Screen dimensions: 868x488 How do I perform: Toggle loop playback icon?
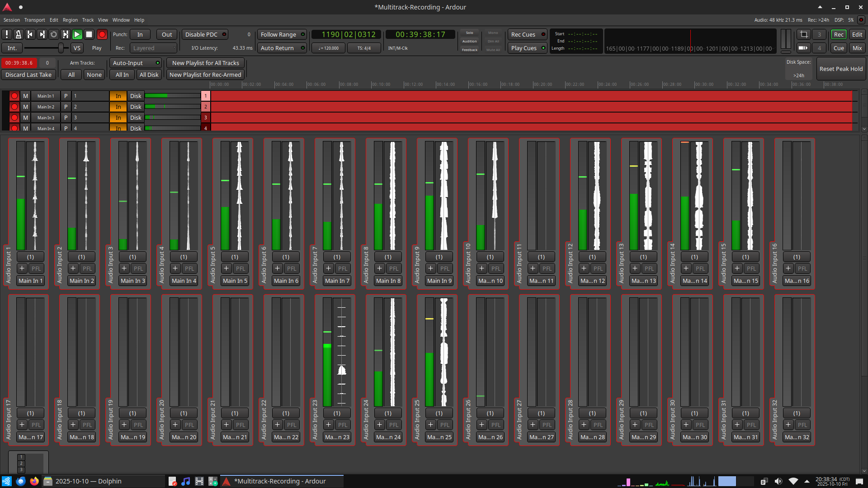tap(54, 34)
